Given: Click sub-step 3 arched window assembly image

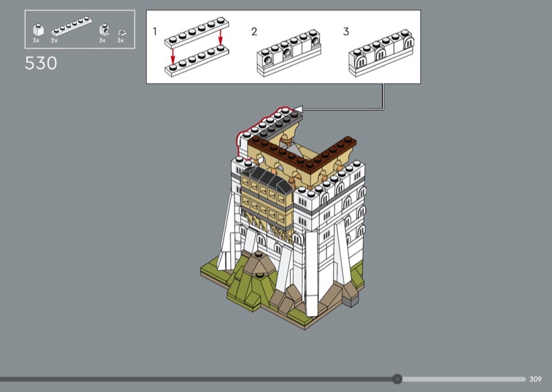Looking at the screenshot, I should [x=382, y=52].
